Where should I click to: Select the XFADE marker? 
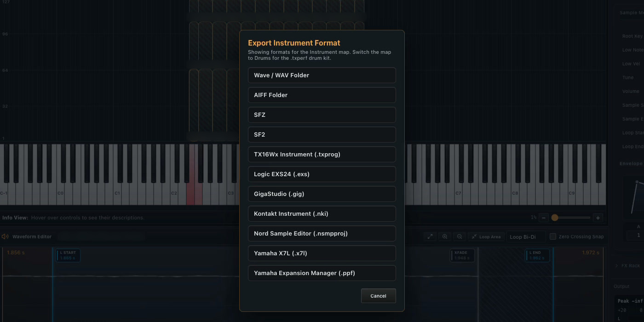tap(462, 255)
